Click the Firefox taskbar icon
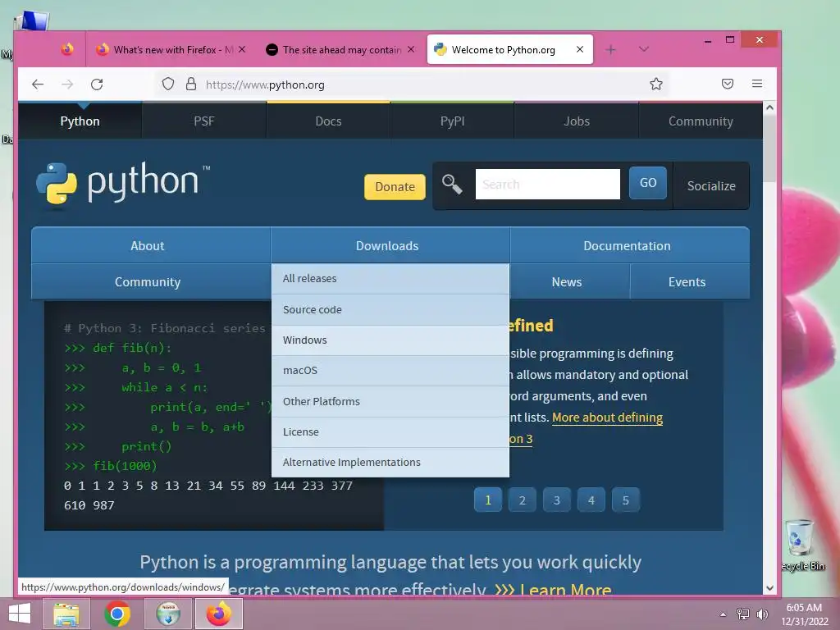Screen dimensions: 840x630 click(x=218, y=614)
